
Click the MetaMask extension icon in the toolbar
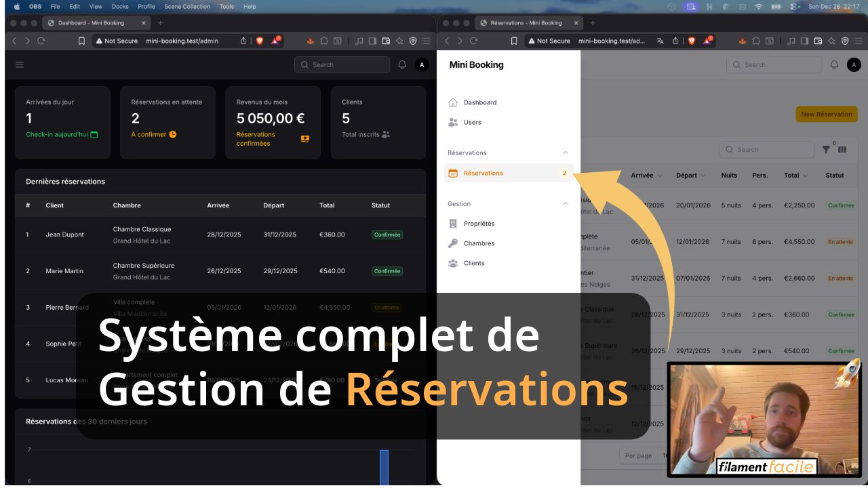[x=743, y=41]
